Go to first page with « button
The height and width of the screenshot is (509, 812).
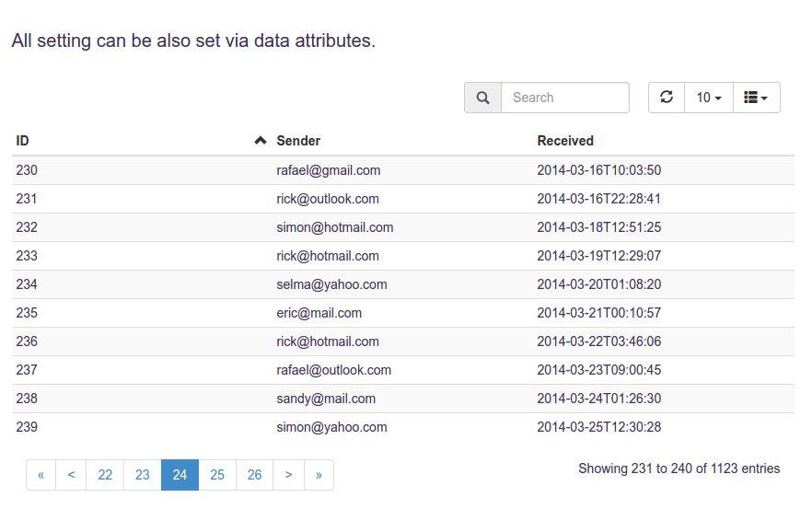[x=41, y=475]
